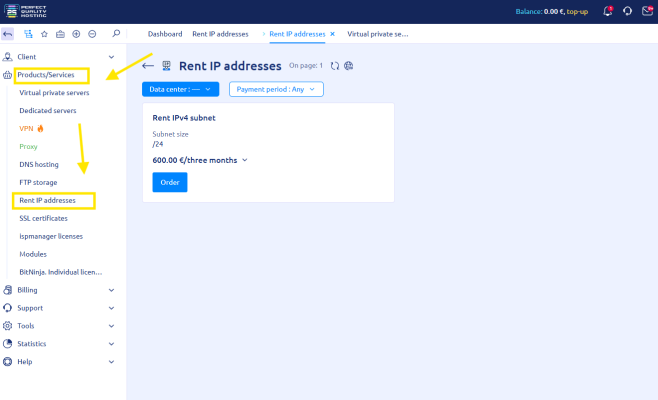Click the refresh icon beside page count
This screenshot has height=400, width=658.
[335, 66]
